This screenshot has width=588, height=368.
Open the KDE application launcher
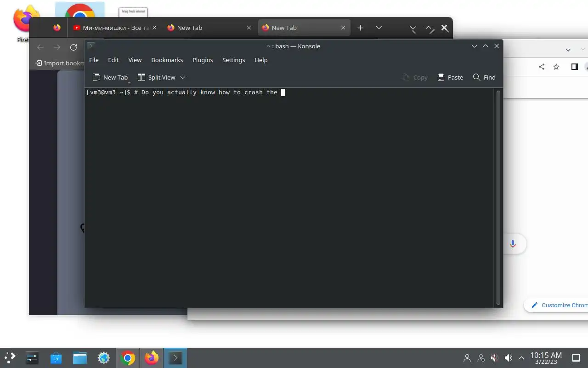coord(10,358)
